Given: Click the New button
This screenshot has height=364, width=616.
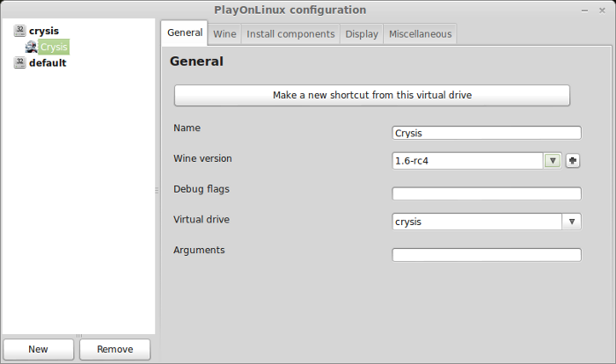Looking at the screenshot, I should pyautogui.click(x=38, y=349).
